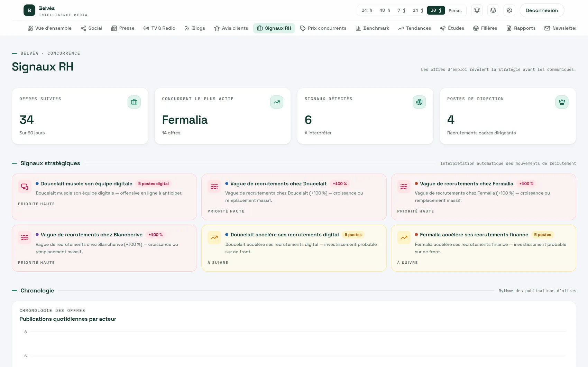Click crown icon on Postes de direction card
Viewport: 588px width, 367px height.
click(562, 102)
